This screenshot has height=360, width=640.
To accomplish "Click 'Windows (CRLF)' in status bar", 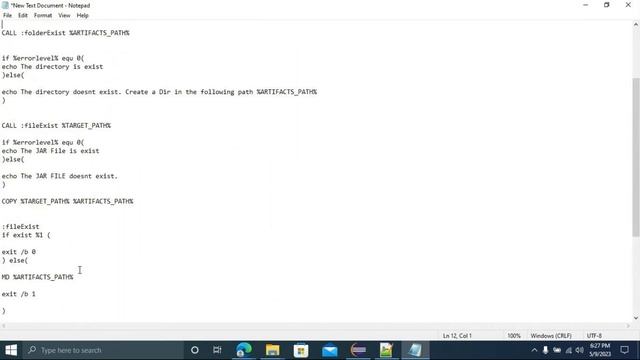I will 551,336.
